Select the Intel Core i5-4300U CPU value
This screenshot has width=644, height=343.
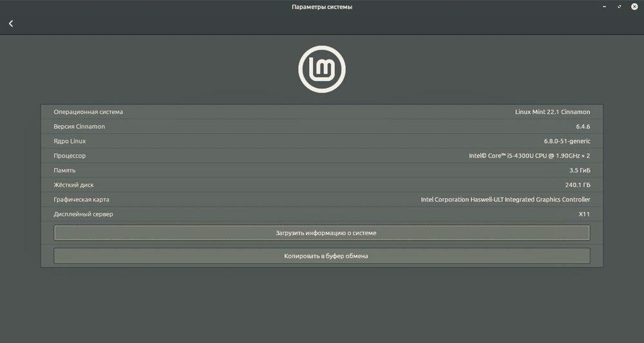(529, 156)
